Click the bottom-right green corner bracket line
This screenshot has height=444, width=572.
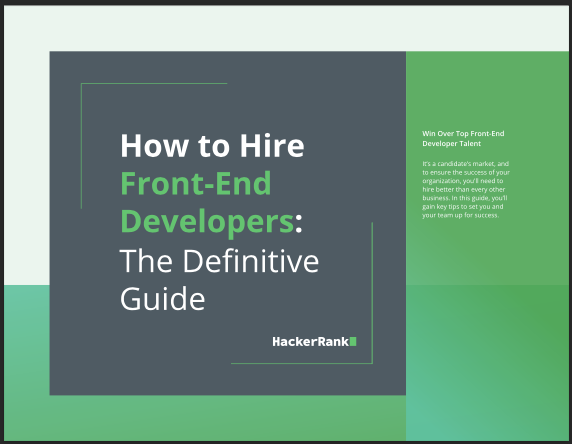tap(372, 292)
